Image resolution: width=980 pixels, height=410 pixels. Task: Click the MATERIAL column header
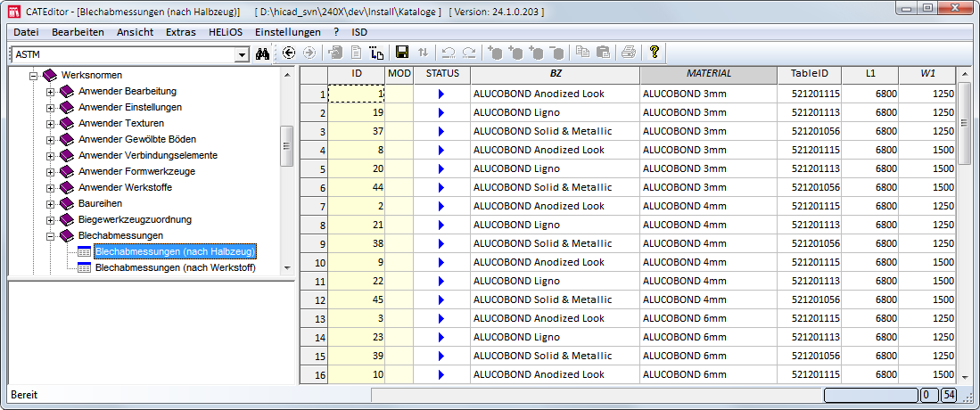[708, 74]
